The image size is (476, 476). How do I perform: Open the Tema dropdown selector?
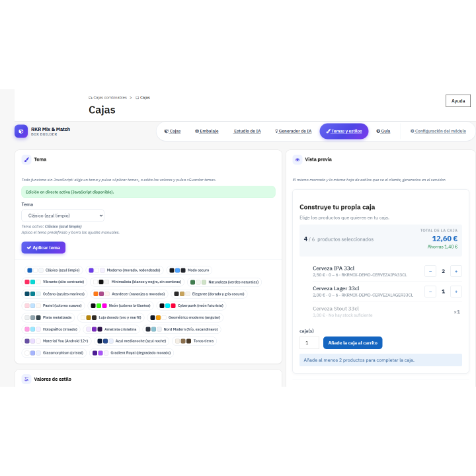[63, 216]
